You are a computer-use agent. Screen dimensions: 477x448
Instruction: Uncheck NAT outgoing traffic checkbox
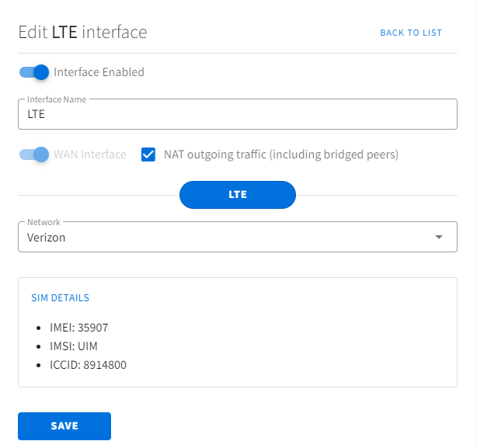tap(148, 155)
